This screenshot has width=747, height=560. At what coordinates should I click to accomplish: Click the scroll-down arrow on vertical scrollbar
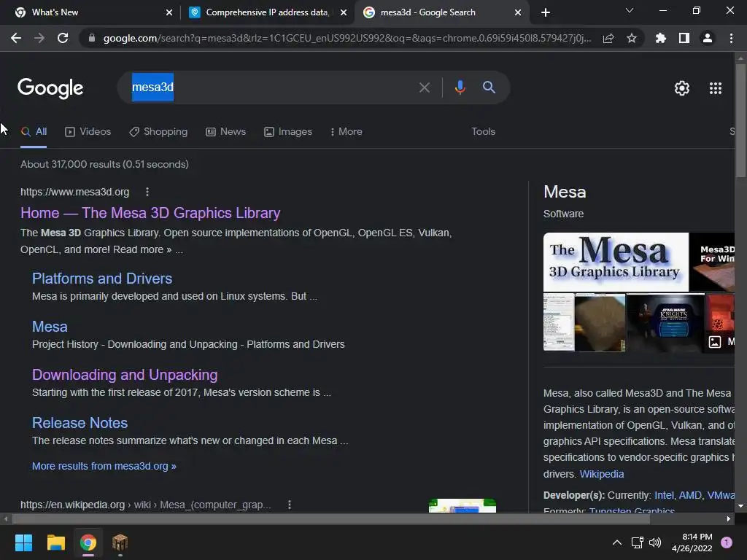pos(740,507)
